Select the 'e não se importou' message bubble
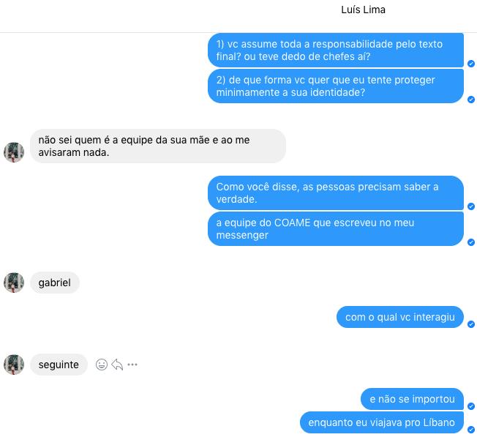 coord(412,399)
